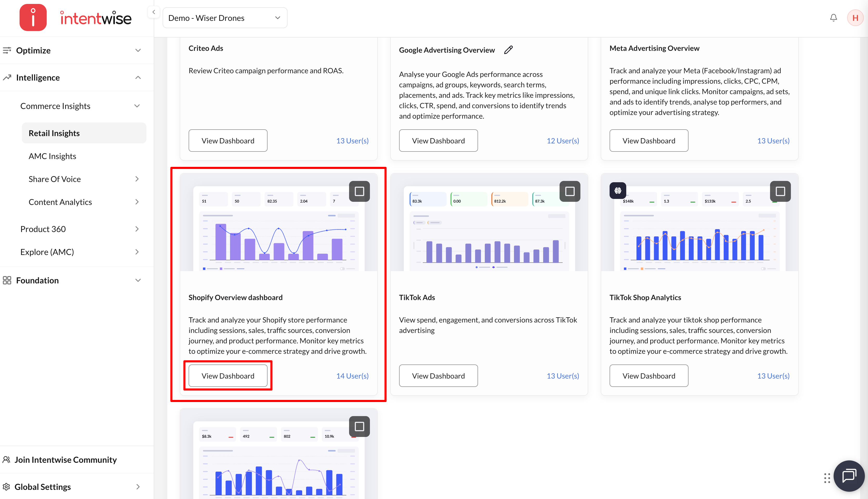Expand Content Analytics submenu arrow
This screenshot has width=868, height=499.
pyautogui.click(x=137, y=202)
